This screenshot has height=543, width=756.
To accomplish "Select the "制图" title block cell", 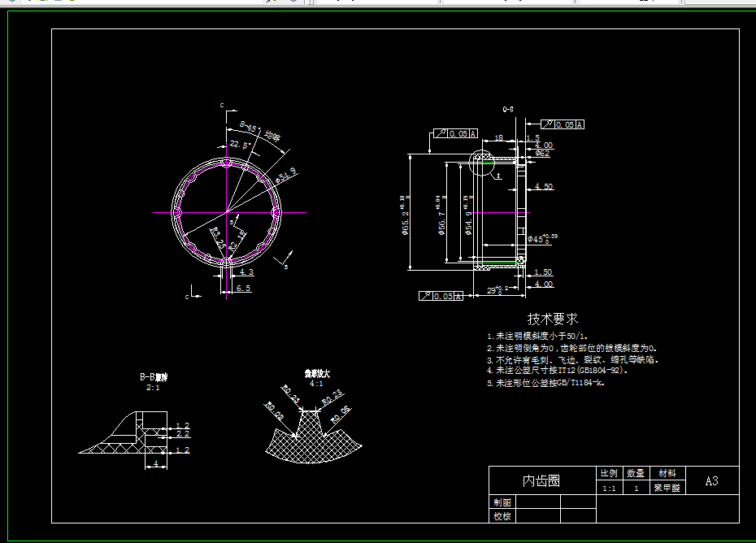I will (502, 502).
